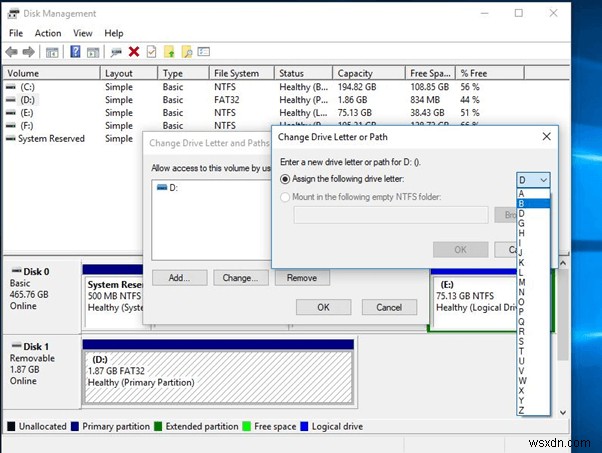The height and width of the screenshot is (453, 602).
Task: Open the Action menu
Action: tap(48, 33)
